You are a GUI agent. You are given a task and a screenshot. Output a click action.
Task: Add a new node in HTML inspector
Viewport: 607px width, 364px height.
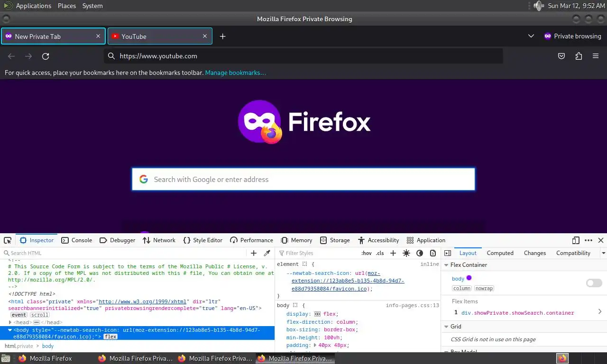point(254,253)
